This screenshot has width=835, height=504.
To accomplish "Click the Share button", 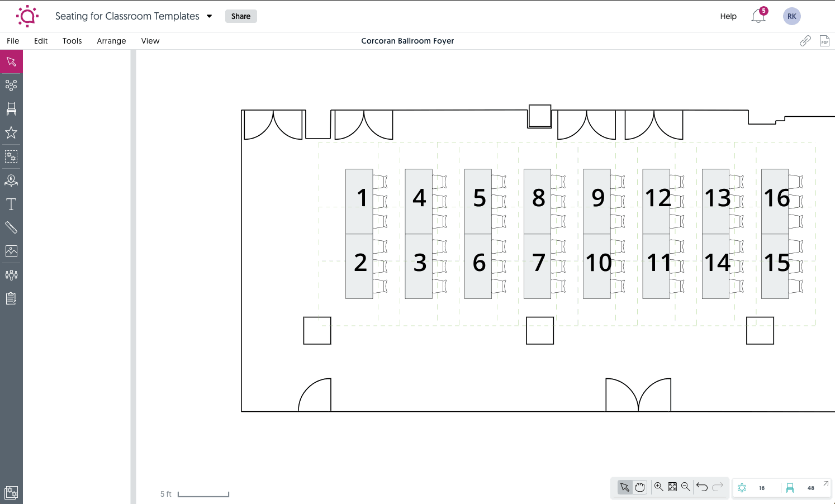I will pos(240,16).
